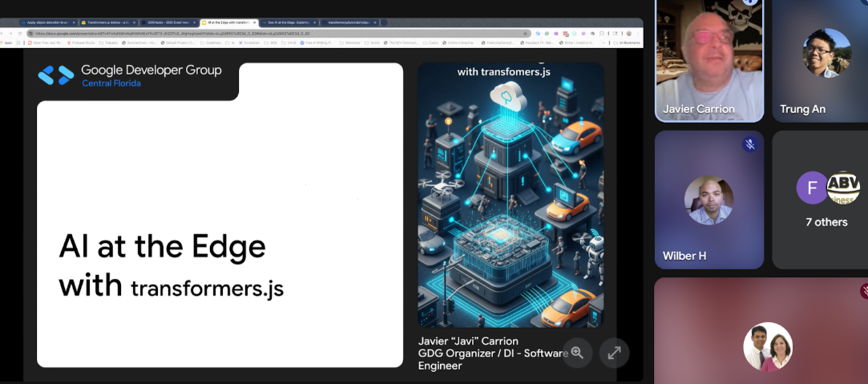
Task: Select the Wilber H participant tile
Action: point(709,200)
